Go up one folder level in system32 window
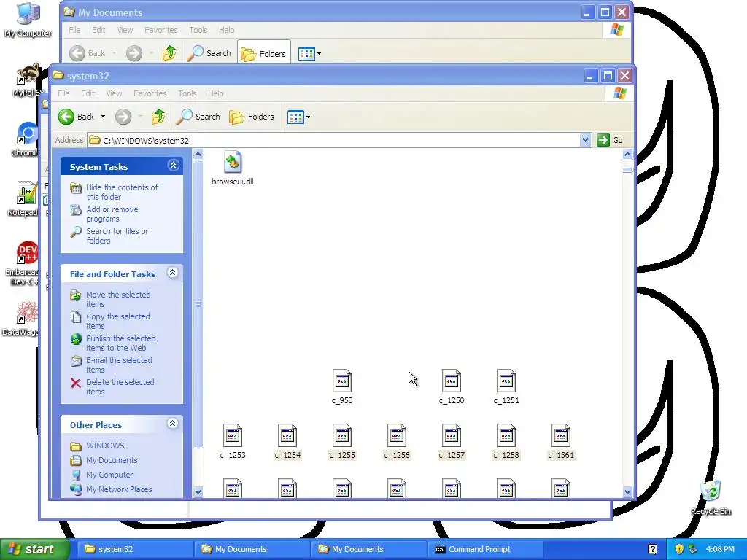This screenshot has width=747, height=560. click(158, 117)
